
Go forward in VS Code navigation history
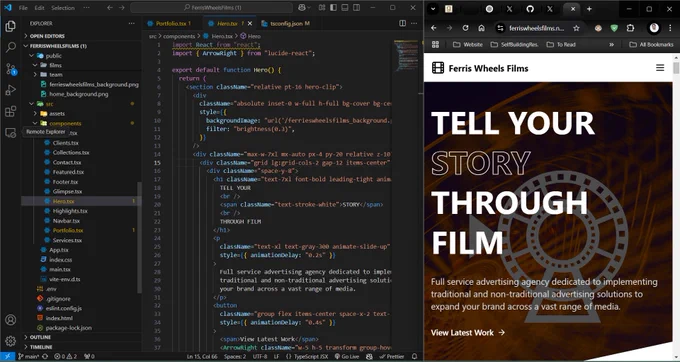pyautogui.click(x=122, y=8)
